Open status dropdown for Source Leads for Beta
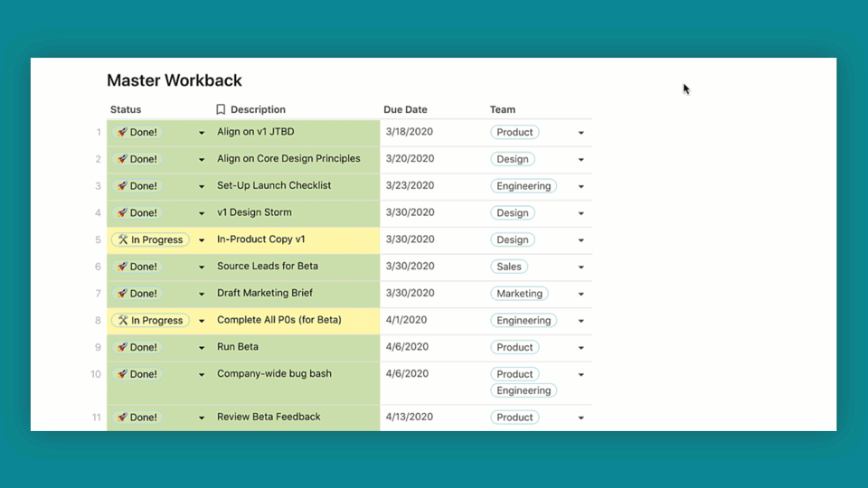This screenshot has height=488, width=868. (202, 267)
